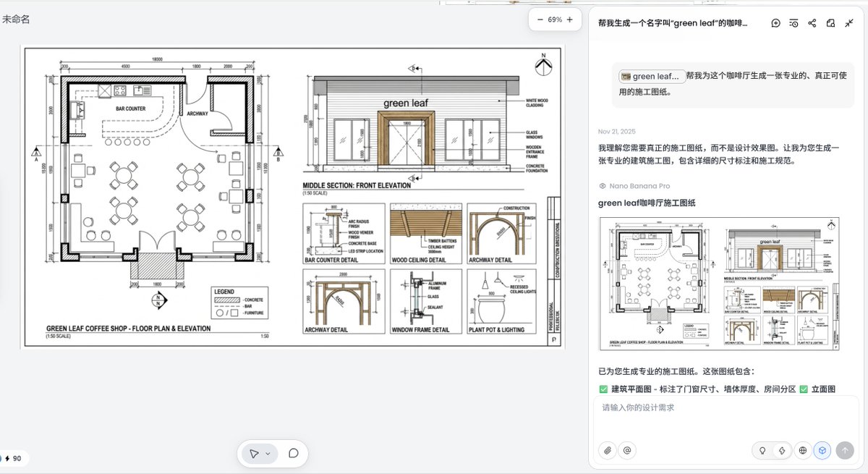Viewport: 868px width, 474px height.
Task: Collapse the chat panel with the shrink icon
Action: [x=850, y=23]
